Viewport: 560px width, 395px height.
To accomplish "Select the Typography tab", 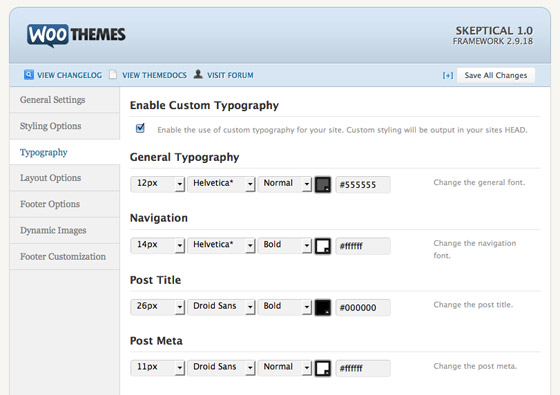I will click(x=65, y=152).
